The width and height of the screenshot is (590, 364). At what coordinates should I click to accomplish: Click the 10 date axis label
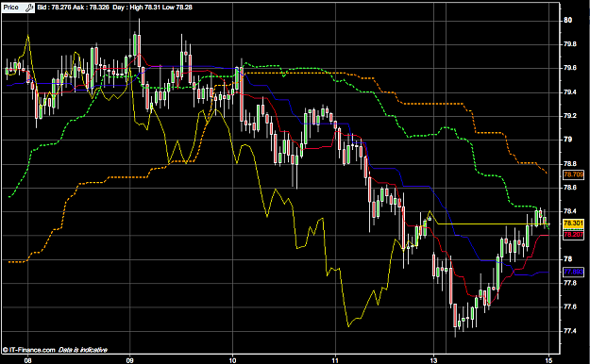(232, 360)
